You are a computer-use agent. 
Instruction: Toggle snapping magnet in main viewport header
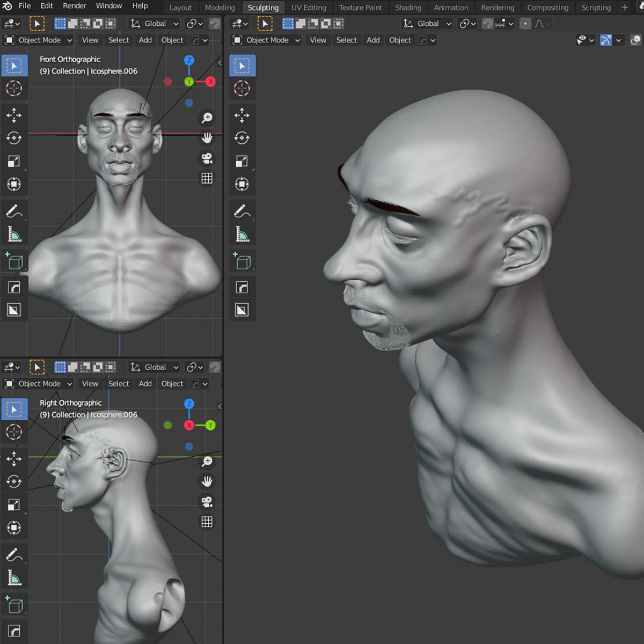point(488,24)
